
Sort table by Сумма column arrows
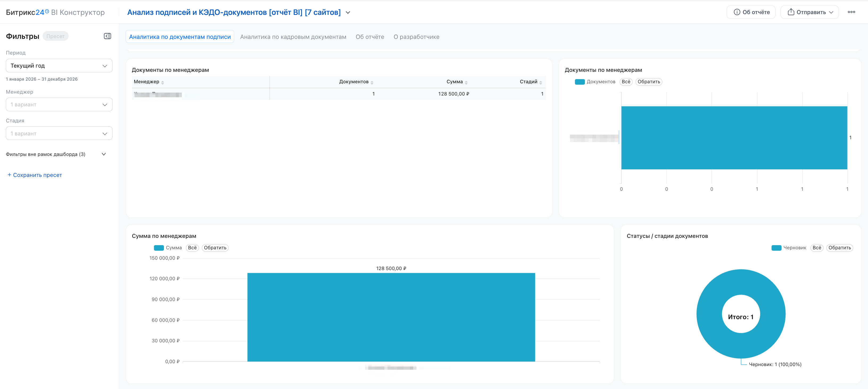pyautogui.click(x=466, y=82)
